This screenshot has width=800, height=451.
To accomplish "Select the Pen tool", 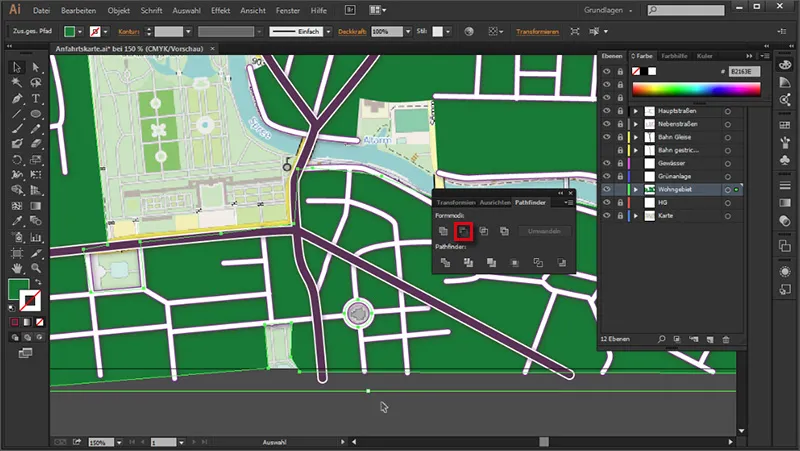I will tap(17, 98).
